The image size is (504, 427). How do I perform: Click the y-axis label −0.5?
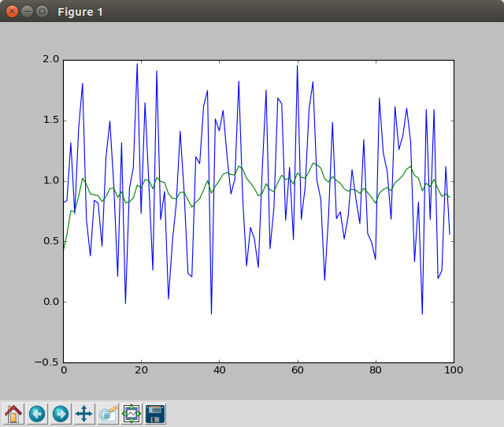[47, 362]
